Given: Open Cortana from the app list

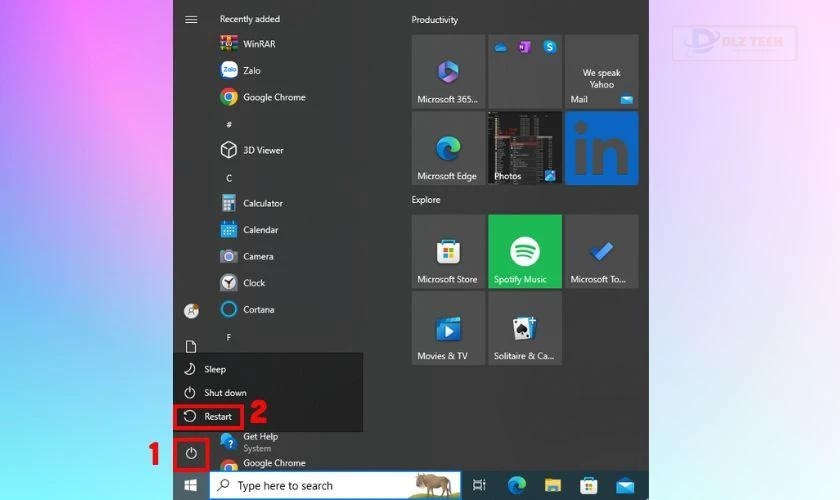Looking at the screenshot, I should point(257,309).
